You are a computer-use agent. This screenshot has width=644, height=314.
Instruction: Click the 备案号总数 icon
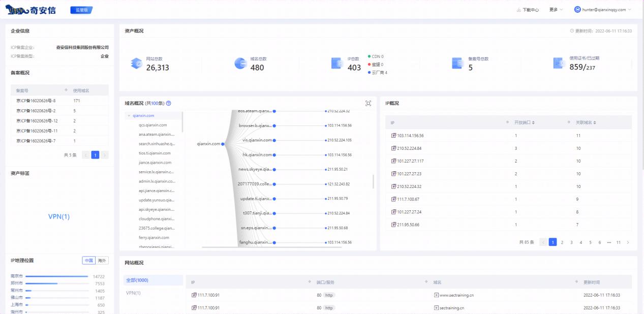[458, 63]
